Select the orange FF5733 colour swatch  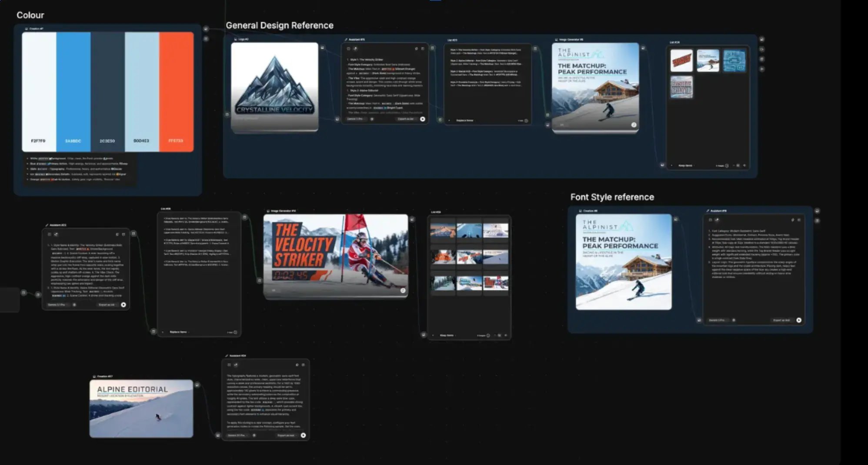tap(176, 92)
